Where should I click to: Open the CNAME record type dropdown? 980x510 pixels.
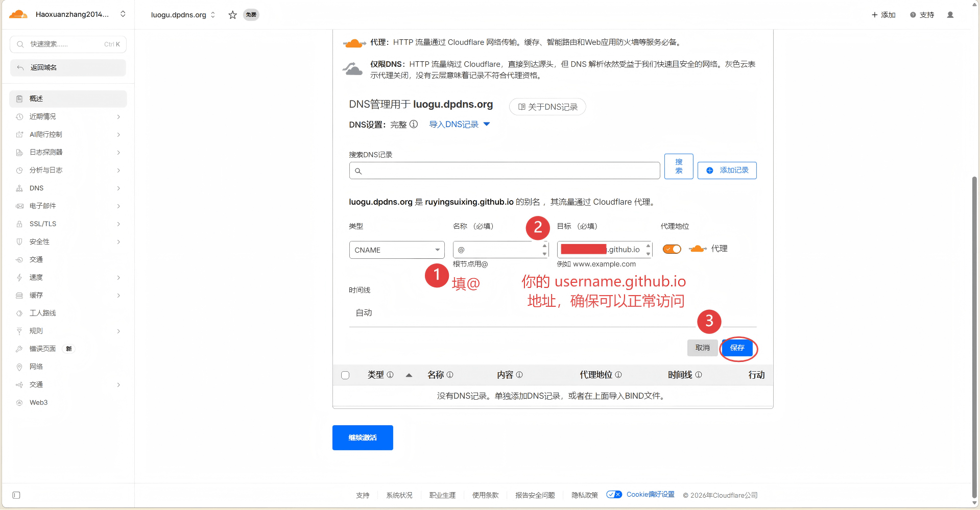(396, 250)
